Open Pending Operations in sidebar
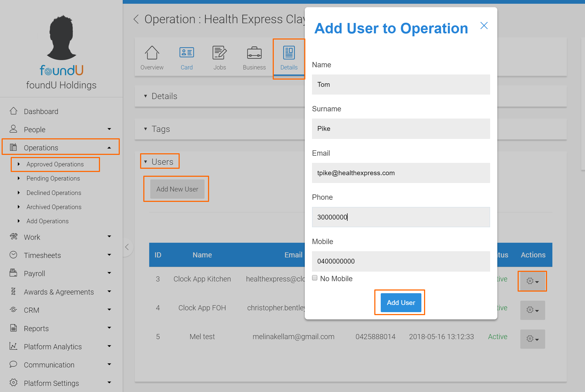Image resolution: width=585 pixels, height=392 pixels. coord(53,178)
